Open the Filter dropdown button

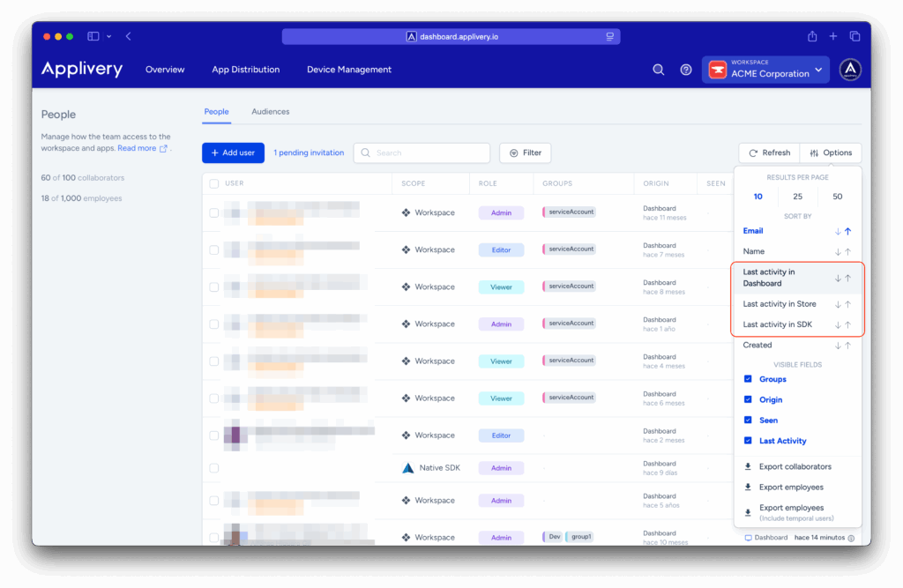[x=526, y=153]
